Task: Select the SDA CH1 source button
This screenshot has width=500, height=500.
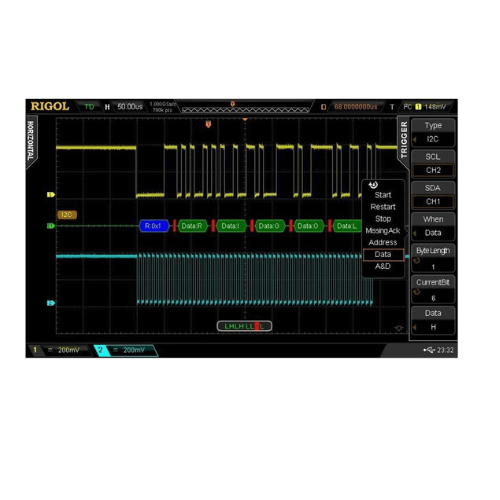Action: [x=433, y=195]
